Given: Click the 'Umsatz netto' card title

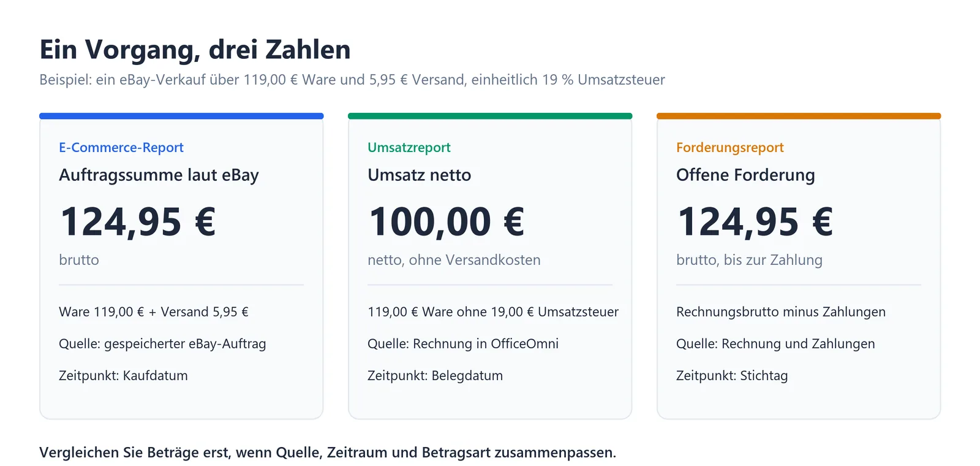Looking at the screenshot, I should (420, 175).
